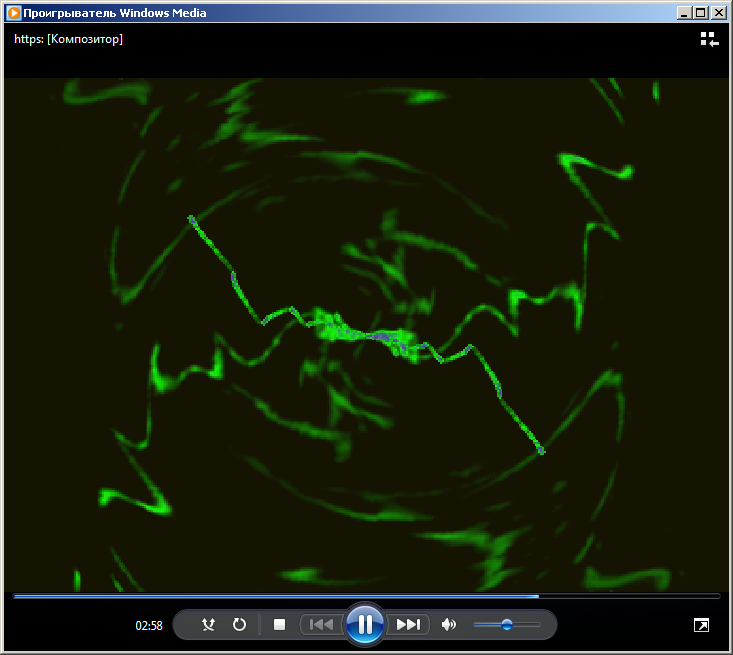Enter full screen mode icon

coord(701,625)
